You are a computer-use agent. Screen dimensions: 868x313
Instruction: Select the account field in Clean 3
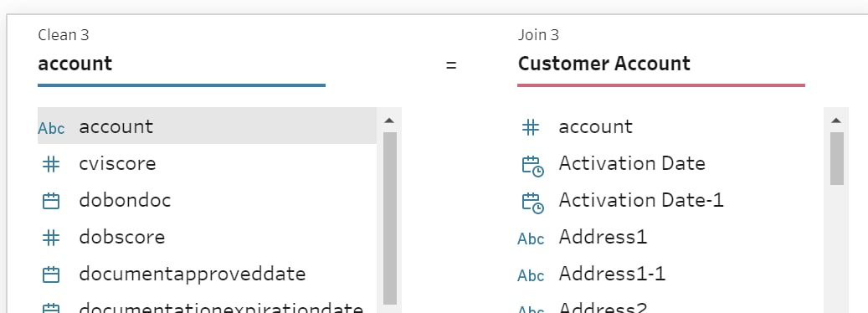(207, 126)
